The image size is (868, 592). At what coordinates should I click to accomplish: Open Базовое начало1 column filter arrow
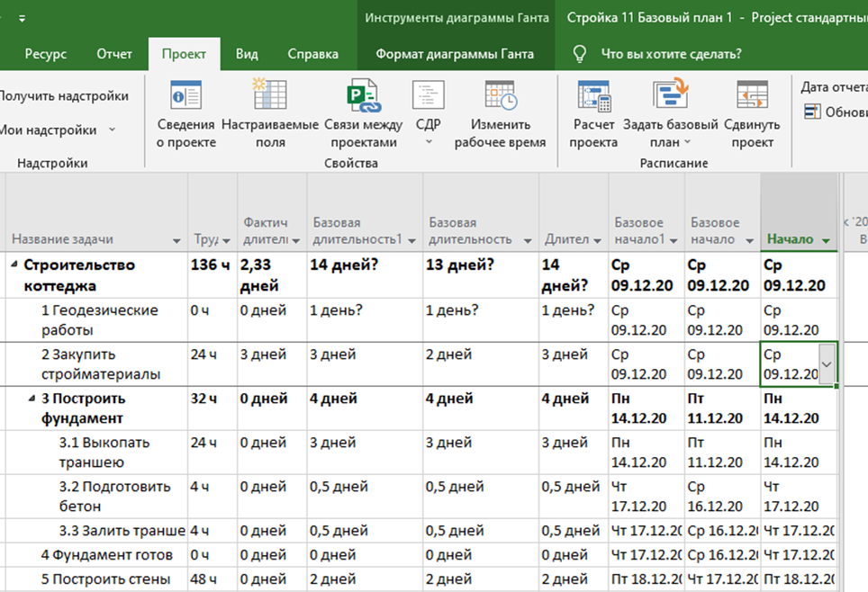click(674, 241)
